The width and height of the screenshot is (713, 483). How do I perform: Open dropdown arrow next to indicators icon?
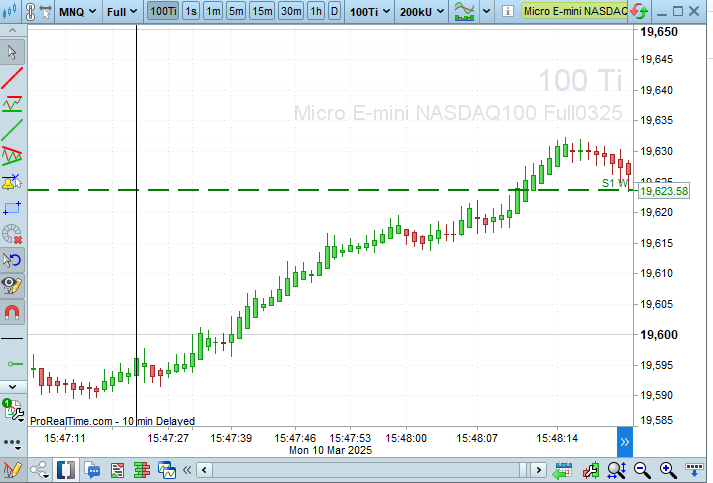coord(486,11)
